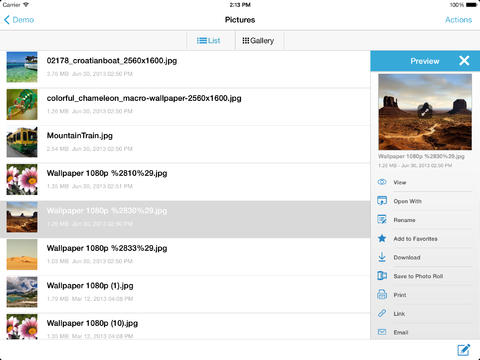This screenshot has height=360, width=480.
Task: Close the Preview panel
Action: 464,61
